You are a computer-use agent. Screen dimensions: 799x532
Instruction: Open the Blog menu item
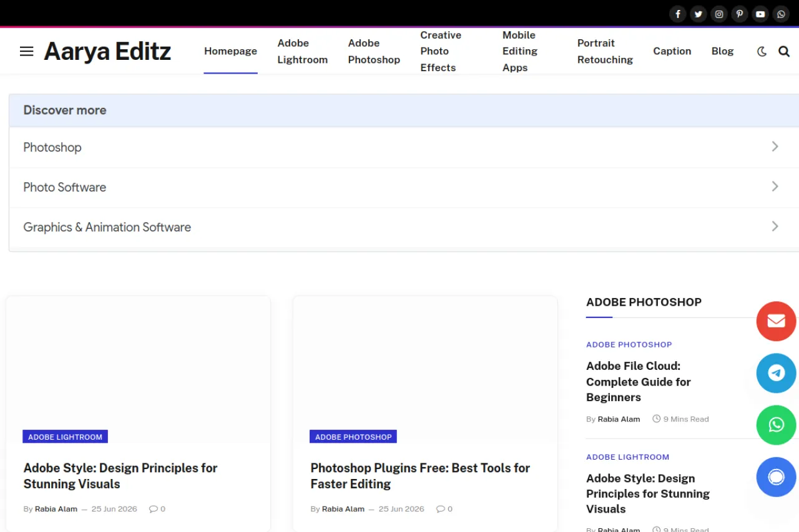pyautogui.click(x=722, y=51)
